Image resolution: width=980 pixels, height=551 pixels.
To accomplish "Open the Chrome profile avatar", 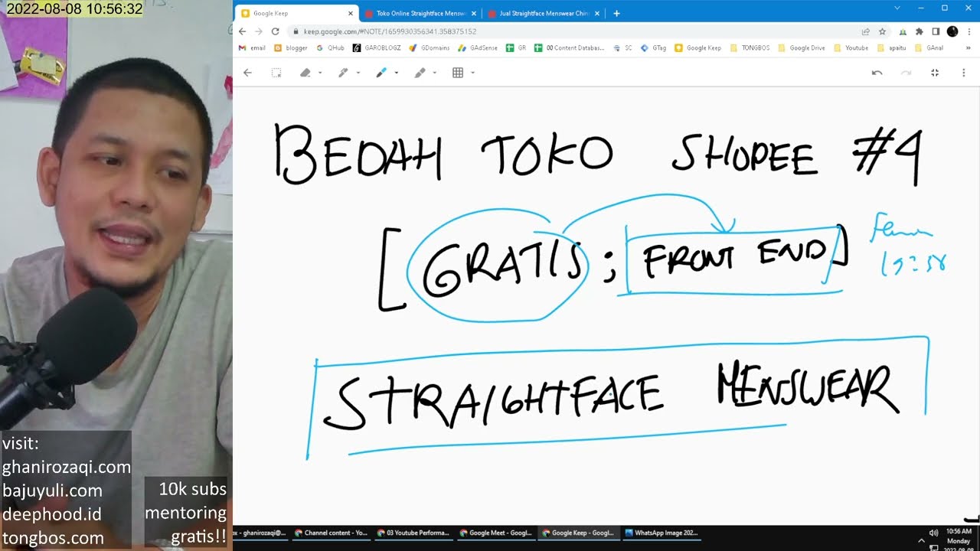I will click(952, 31).
